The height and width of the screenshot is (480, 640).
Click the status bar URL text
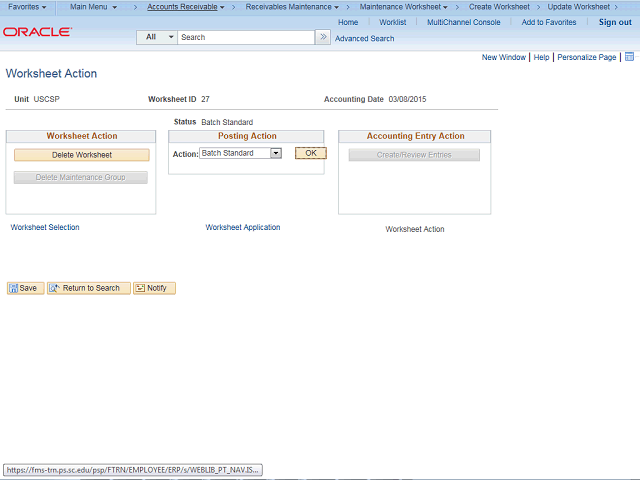[133, 470]
